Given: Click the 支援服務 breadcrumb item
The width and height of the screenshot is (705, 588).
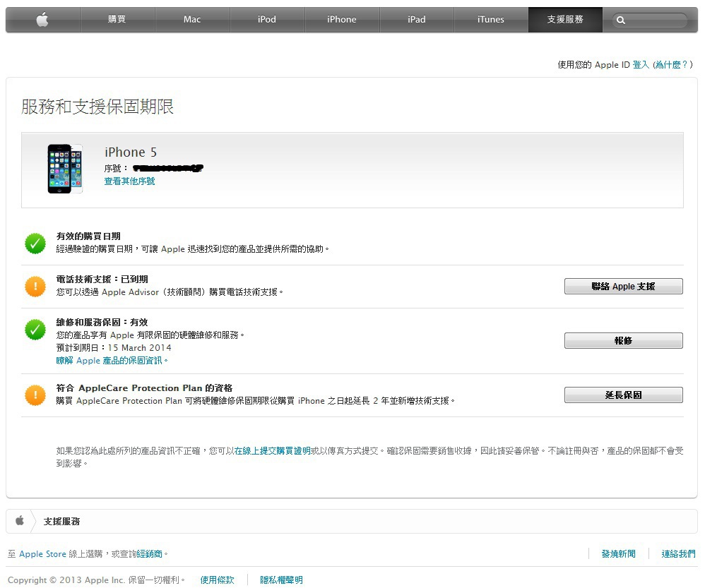Looking at the screenshot, I should click(61, 522).
